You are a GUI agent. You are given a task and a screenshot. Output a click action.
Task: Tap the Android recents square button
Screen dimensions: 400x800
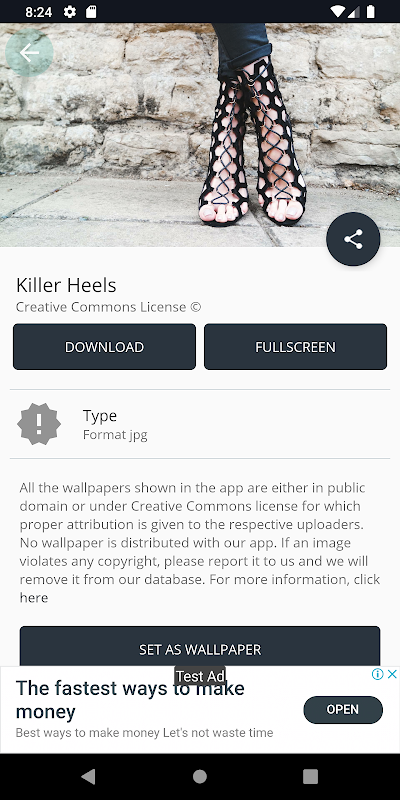pyautogui.click(x=310, y=777)
